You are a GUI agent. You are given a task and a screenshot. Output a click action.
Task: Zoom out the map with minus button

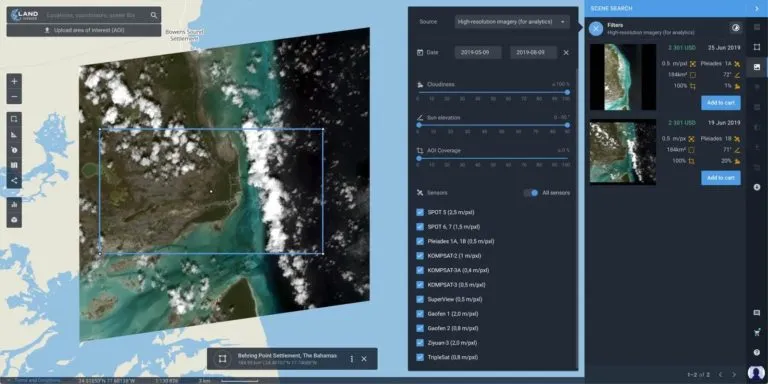(14, 96)
